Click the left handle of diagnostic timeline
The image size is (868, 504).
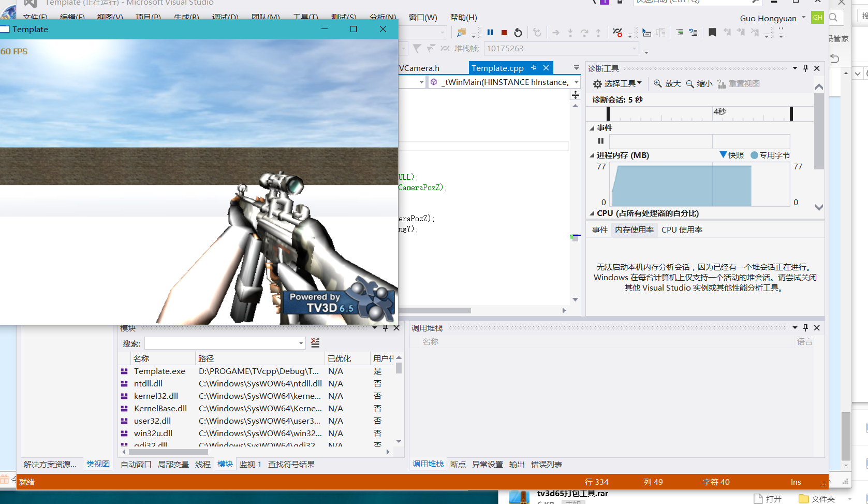tap(608, 113)
